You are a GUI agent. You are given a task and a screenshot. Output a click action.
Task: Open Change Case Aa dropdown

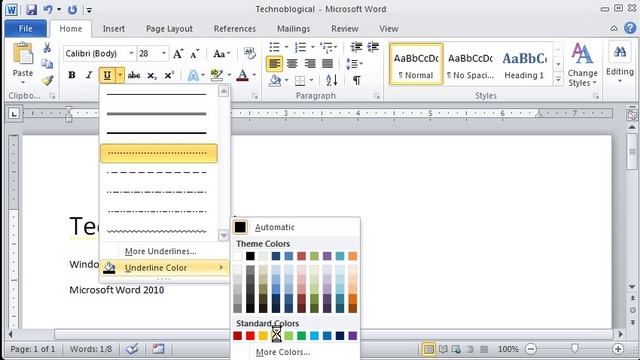coord(221,53)
